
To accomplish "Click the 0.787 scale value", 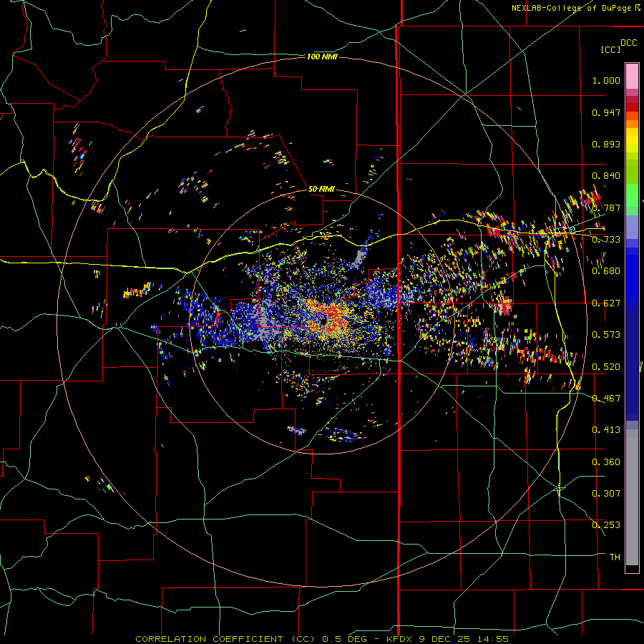I will click(606, 208).
